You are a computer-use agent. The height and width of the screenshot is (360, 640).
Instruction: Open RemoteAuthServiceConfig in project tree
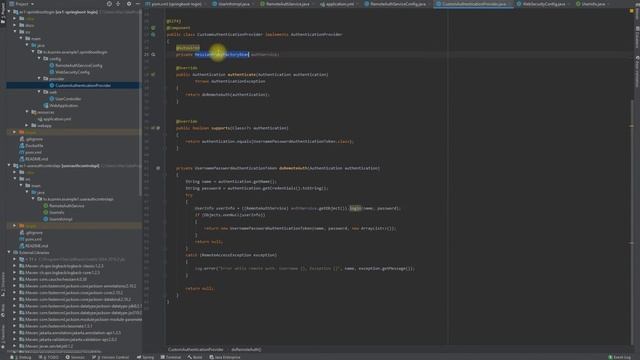[x=79, y=65]
